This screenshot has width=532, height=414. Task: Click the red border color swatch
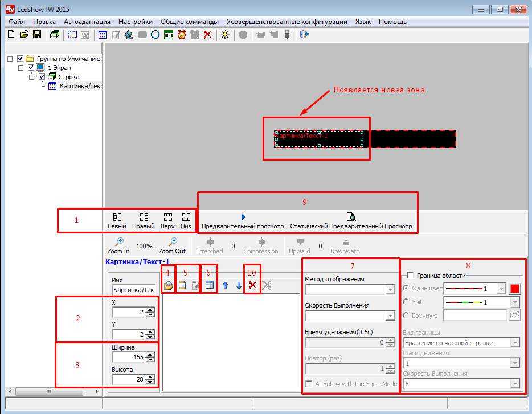(x=515, y=289)
